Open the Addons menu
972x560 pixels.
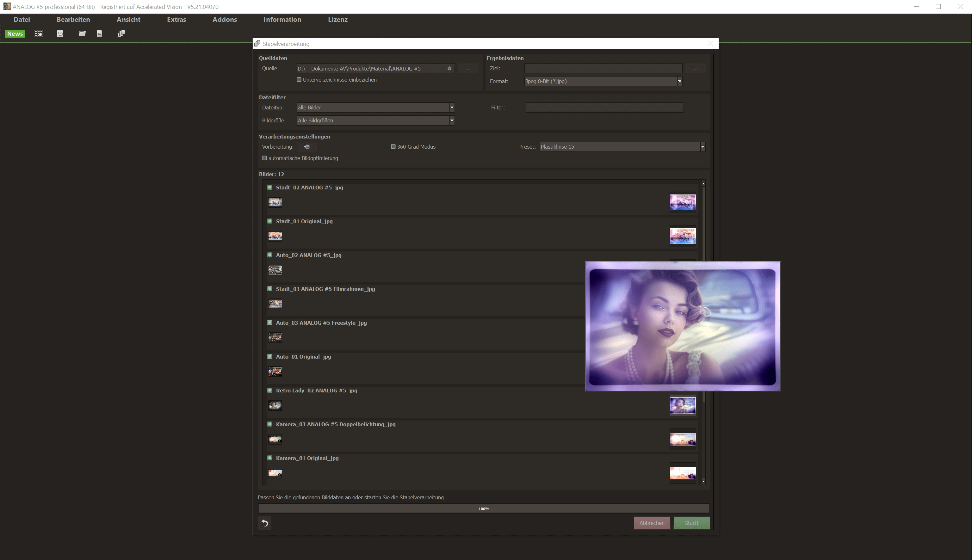coord(225,19)
